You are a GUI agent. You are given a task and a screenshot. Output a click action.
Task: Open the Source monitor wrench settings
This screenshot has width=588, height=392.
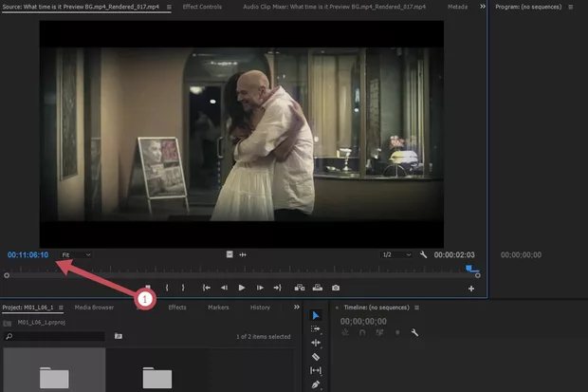422,255
